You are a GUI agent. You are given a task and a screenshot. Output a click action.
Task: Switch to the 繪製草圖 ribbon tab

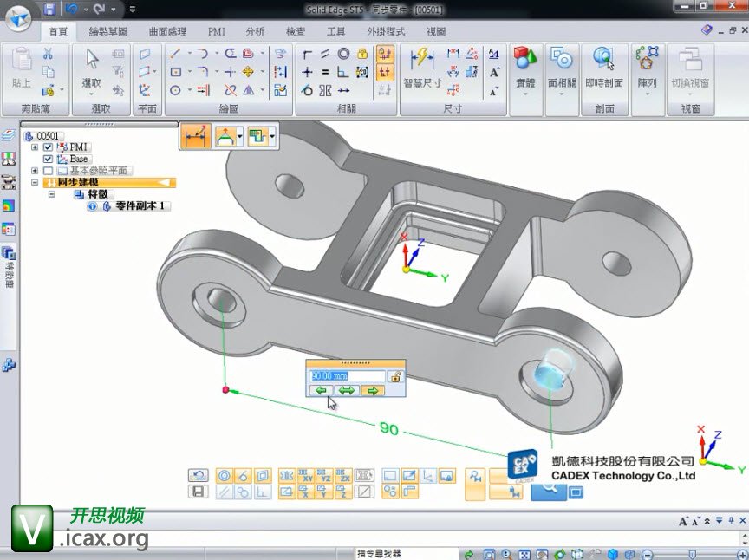click(x=107, y=32)
